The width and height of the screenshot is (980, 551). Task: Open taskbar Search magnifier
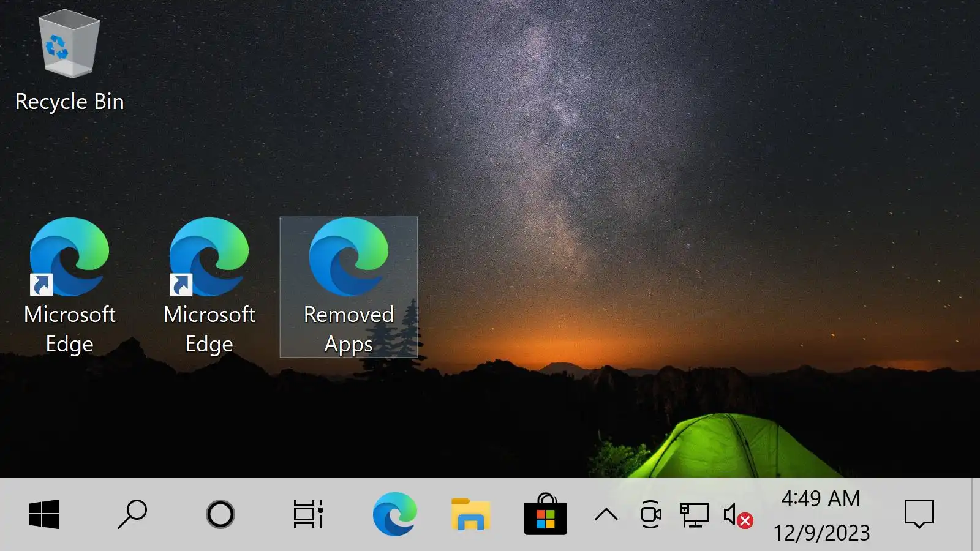click(132, 514)
